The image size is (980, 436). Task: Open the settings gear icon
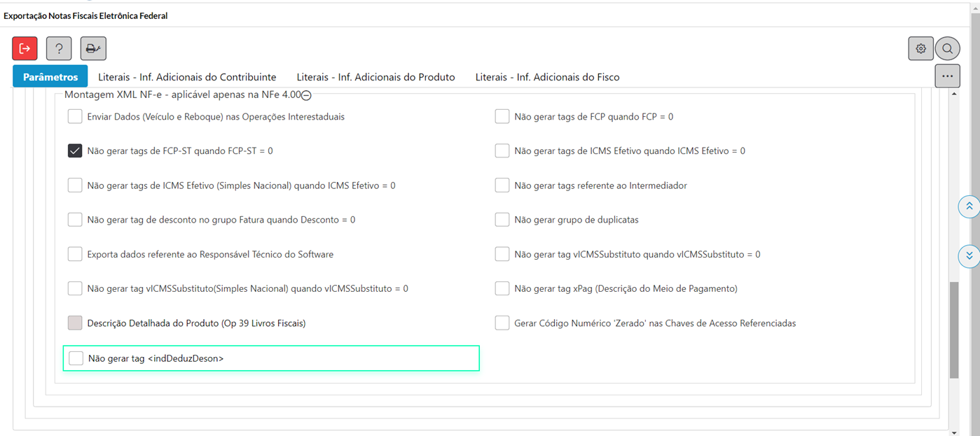pyautogui.click(x=920, y=48)
